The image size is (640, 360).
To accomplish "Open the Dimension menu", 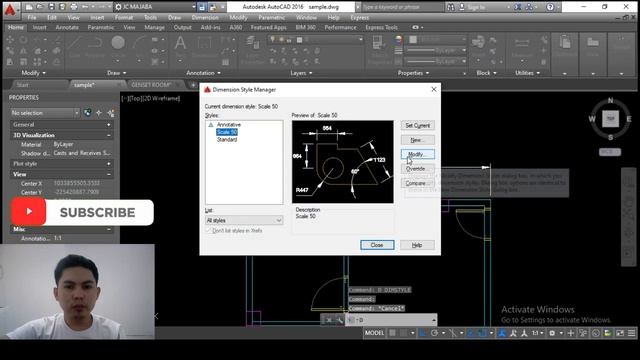I will 205,18.
